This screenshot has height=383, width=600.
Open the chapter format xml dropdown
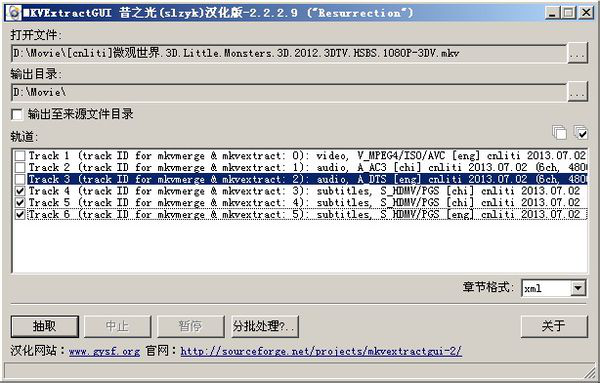click(578, 288)
